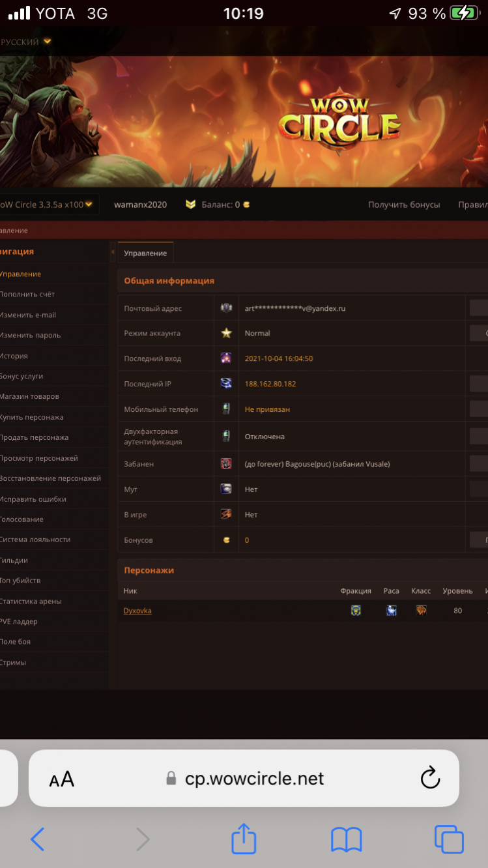Screen dimensions: 488x868
Task: Tap the AA reader settings icon
Action: [62, 779]
